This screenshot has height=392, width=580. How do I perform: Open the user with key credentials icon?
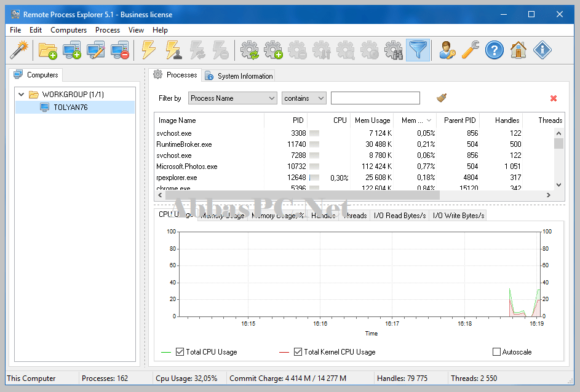pos(447,50)
